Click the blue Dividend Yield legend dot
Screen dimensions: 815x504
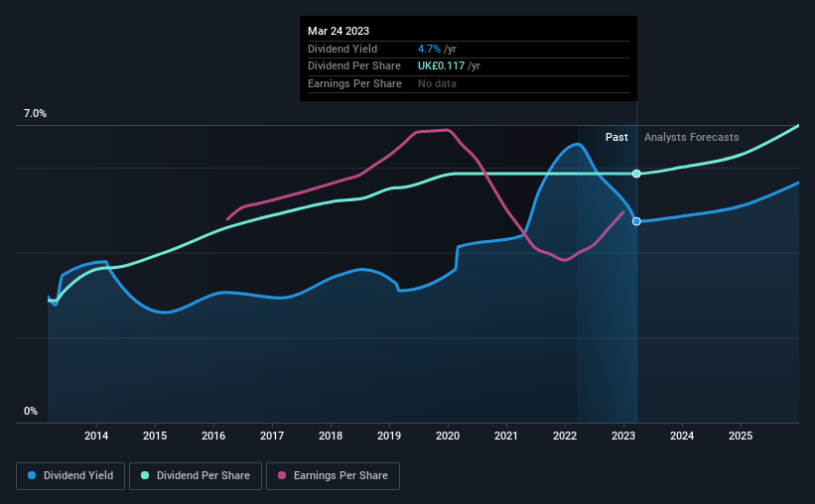click(32, 475)
